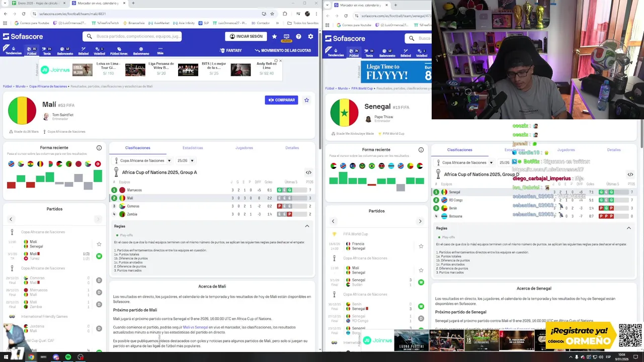
Task: Select the Baloncesto sport icon in Mali window
Action: click(x=65, y=51)
